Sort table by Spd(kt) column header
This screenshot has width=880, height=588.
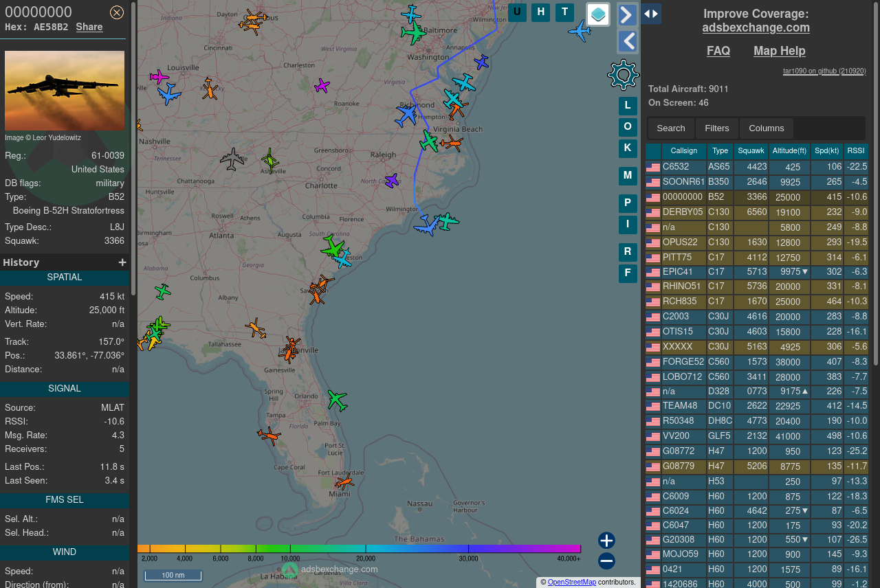pyautogui.click(x=827, y=151)
